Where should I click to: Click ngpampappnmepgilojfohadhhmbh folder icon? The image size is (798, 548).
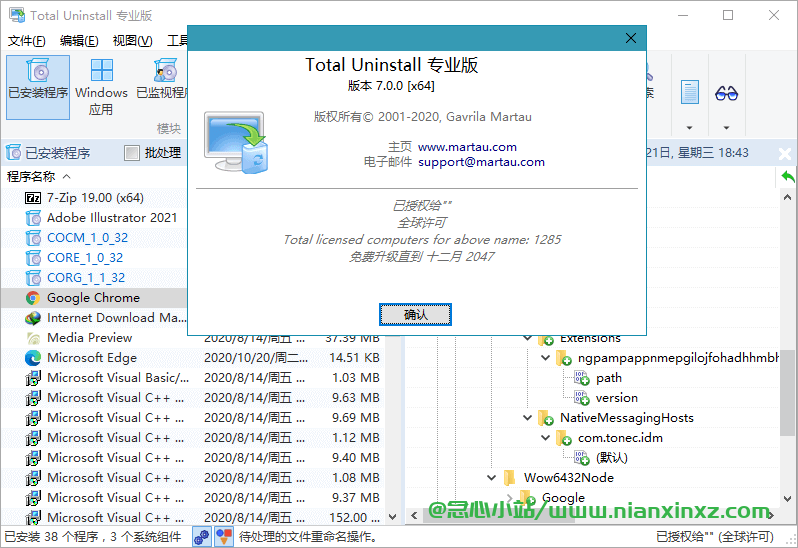[x=564, y=358]
